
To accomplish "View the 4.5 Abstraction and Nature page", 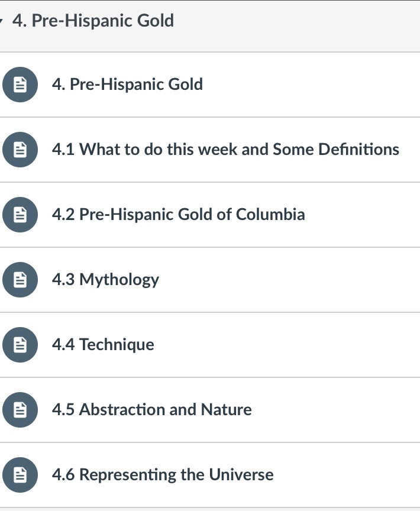I will click(x=151, y=410).
